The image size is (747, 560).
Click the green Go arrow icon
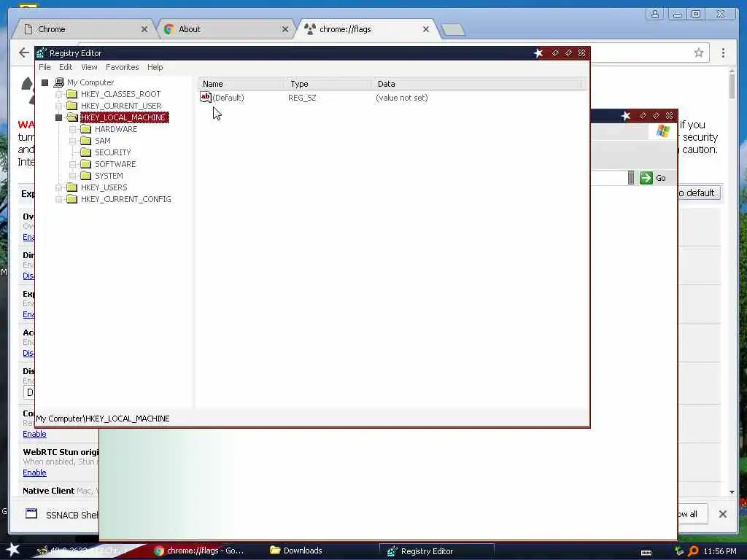click(646, 178)
